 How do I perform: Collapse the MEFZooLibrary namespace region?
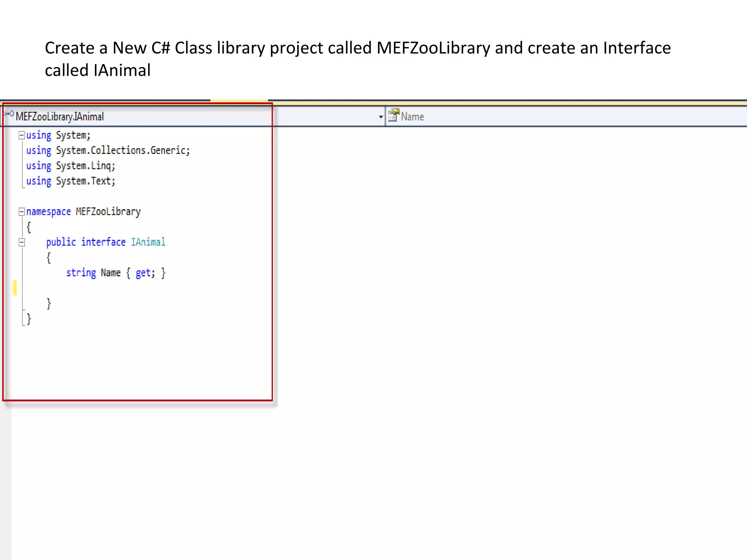pos(22,212)
